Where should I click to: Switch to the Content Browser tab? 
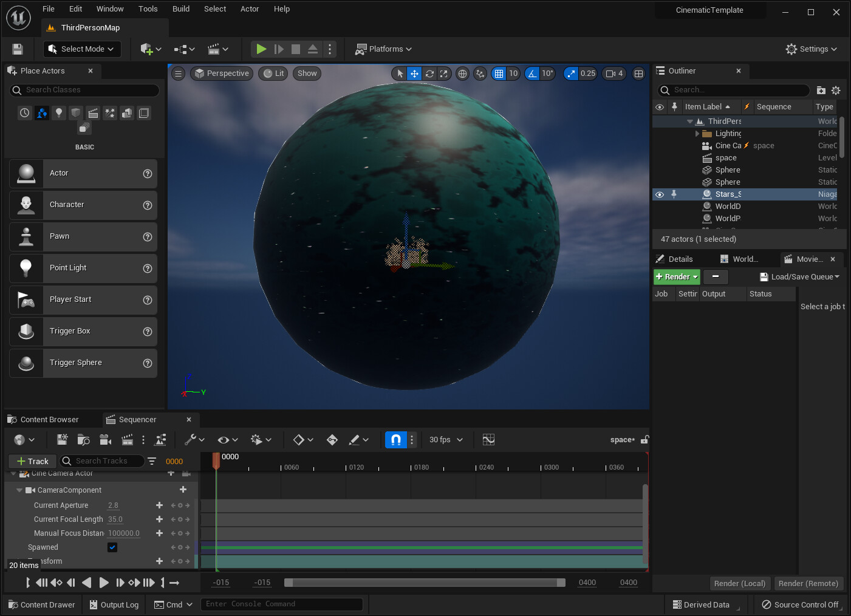(x=49, y=420)
